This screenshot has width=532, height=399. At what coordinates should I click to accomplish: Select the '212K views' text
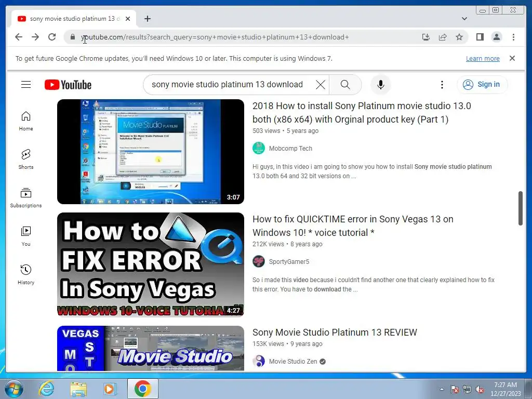click(x=269, y=244)
